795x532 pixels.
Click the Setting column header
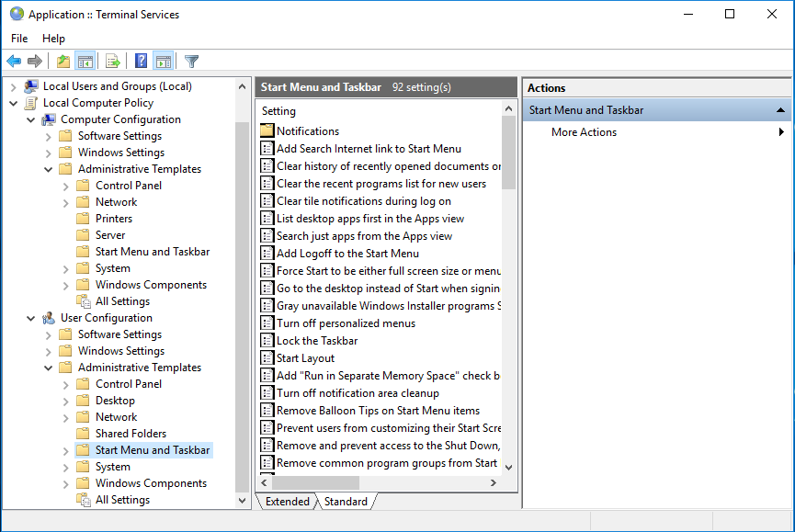tap(279, 111)
